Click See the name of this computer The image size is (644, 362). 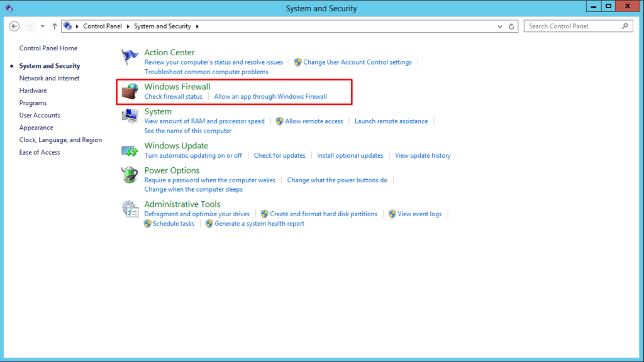coord(187,131)
